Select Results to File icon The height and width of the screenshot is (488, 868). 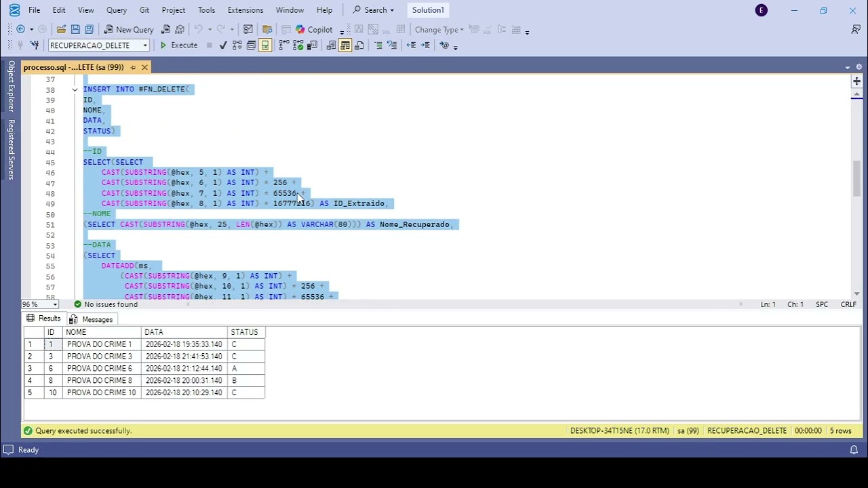(359, 45)
